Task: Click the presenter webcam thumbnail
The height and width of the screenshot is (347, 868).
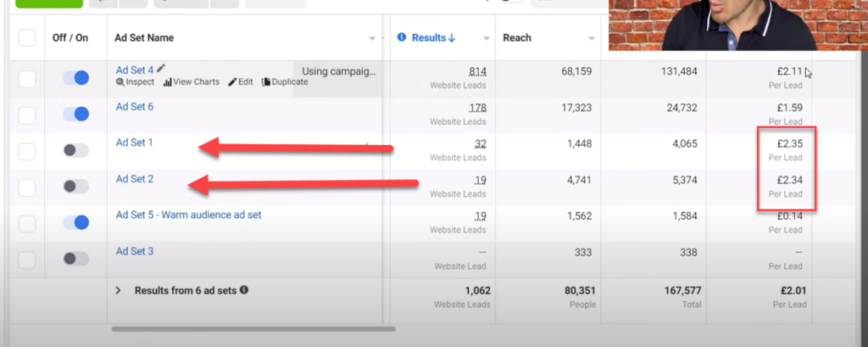Action: [738, 25]
